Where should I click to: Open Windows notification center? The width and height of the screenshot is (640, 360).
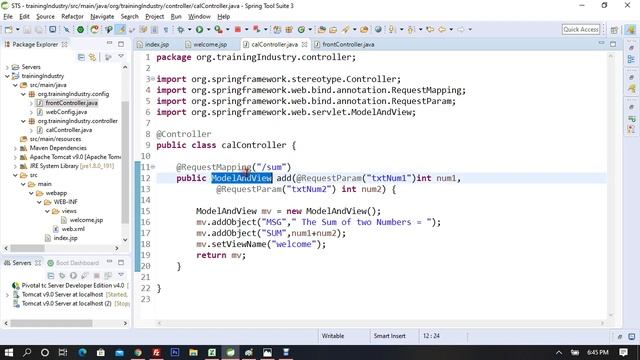pyautogui.click(x=623, y=352)
